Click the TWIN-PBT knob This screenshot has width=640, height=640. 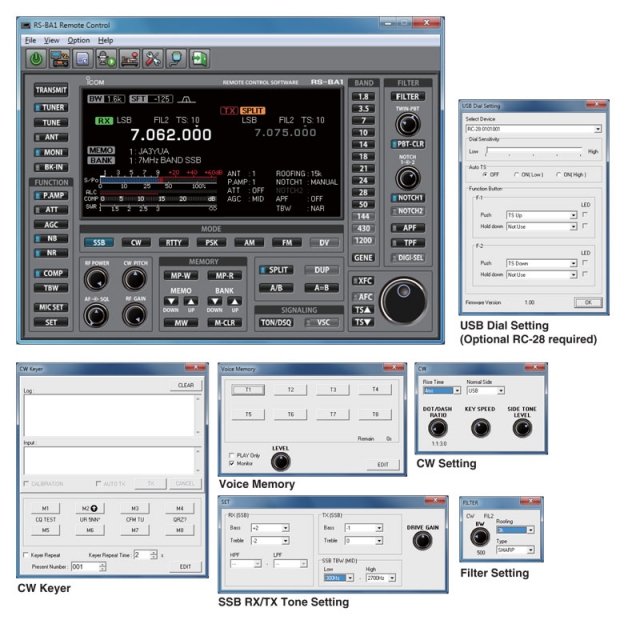(408, 125)
